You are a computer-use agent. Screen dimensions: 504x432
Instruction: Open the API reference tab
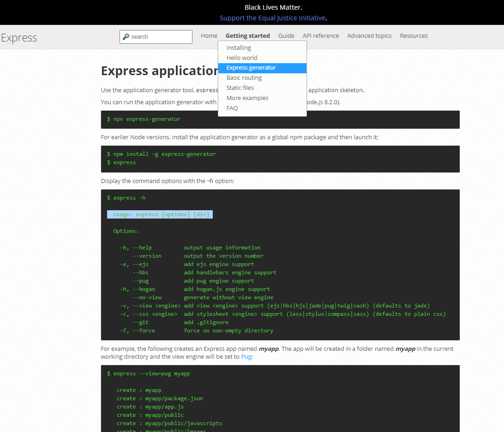pos(321,36)
